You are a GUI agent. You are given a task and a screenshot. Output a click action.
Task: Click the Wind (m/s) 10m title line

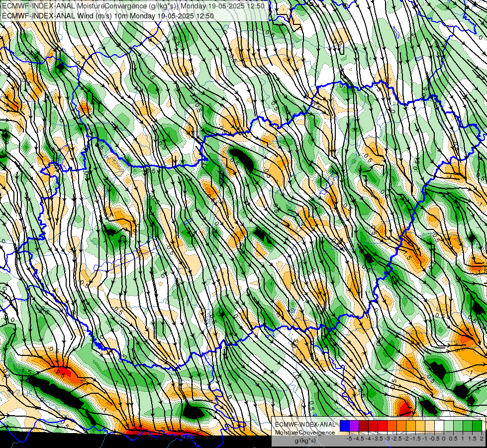point(108,15)
